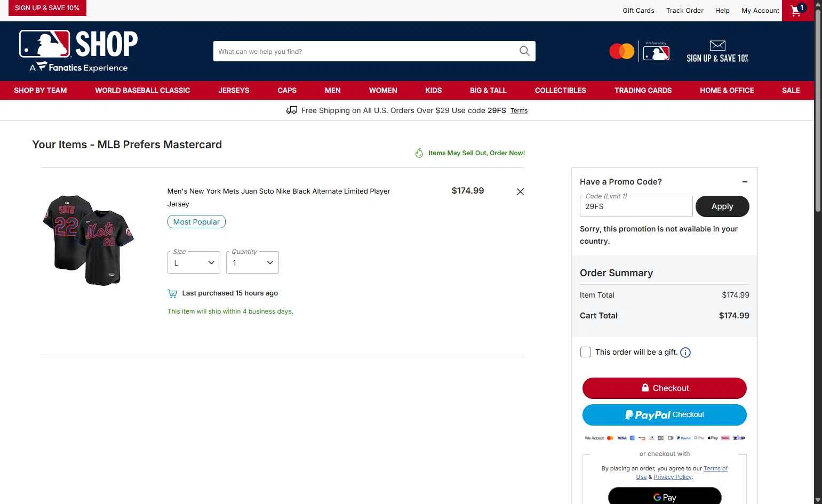Click the Zip payment icon

(x=739, y=438)
